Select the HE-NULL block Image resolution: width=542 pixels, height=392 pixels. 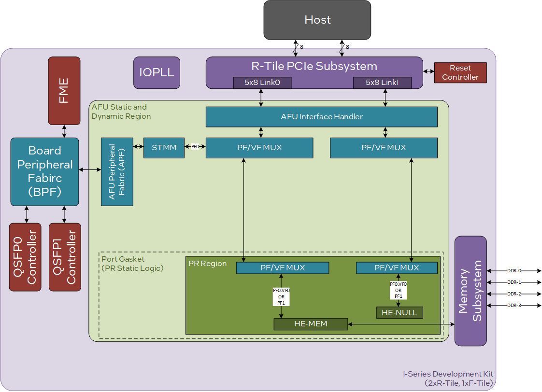click(x=399, y=313)
